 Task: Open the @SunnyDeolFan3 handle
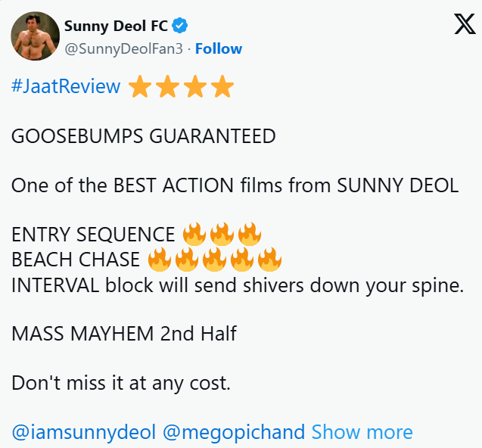click(125, 48)
